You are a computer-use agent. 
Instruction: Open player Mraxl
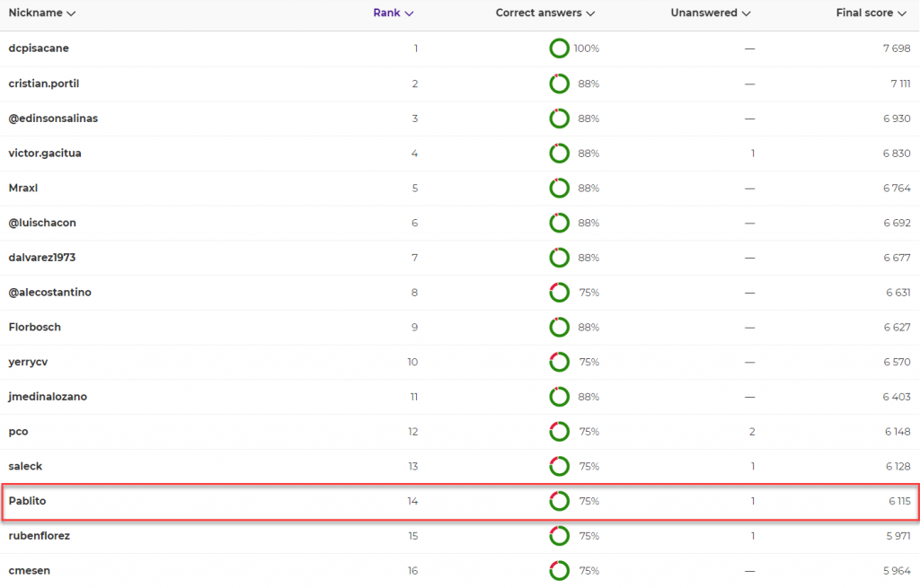point(23,189)
